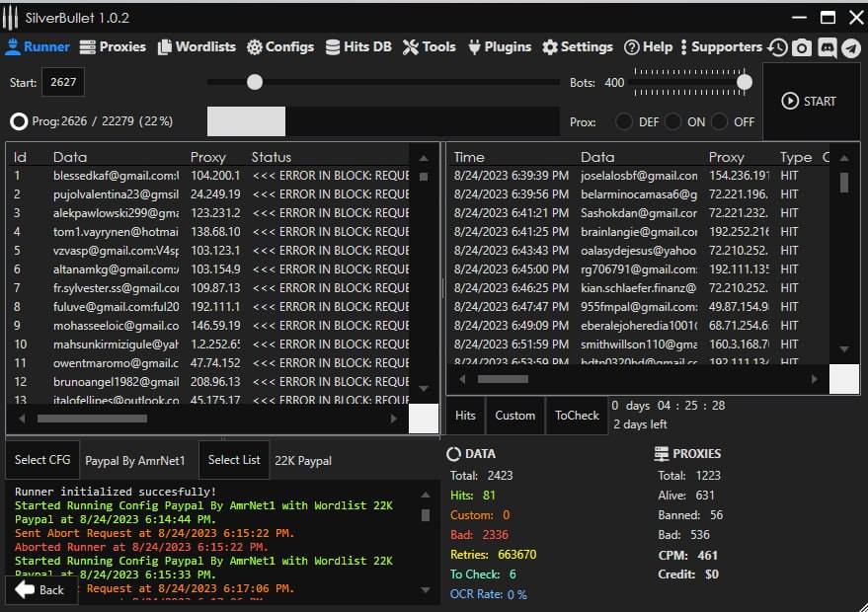Open the Wordlists section
Screen dimensions: 868x612
tap(197, 46)
